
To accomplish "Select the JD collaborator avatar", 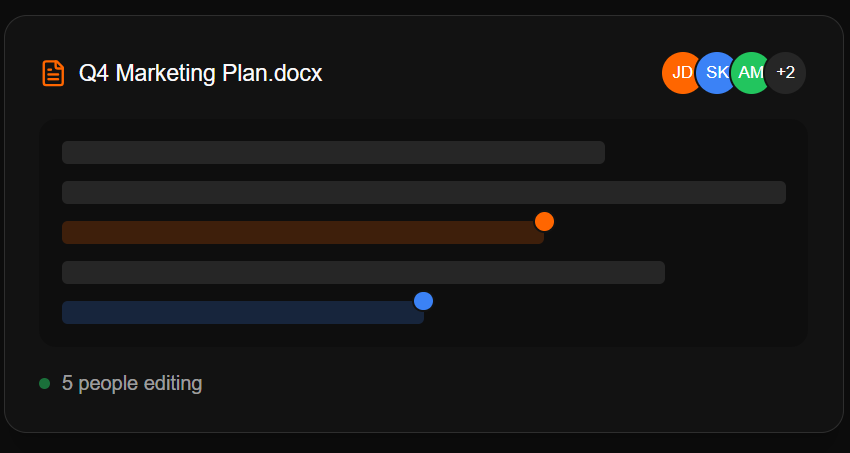I will tap(680, 73).
